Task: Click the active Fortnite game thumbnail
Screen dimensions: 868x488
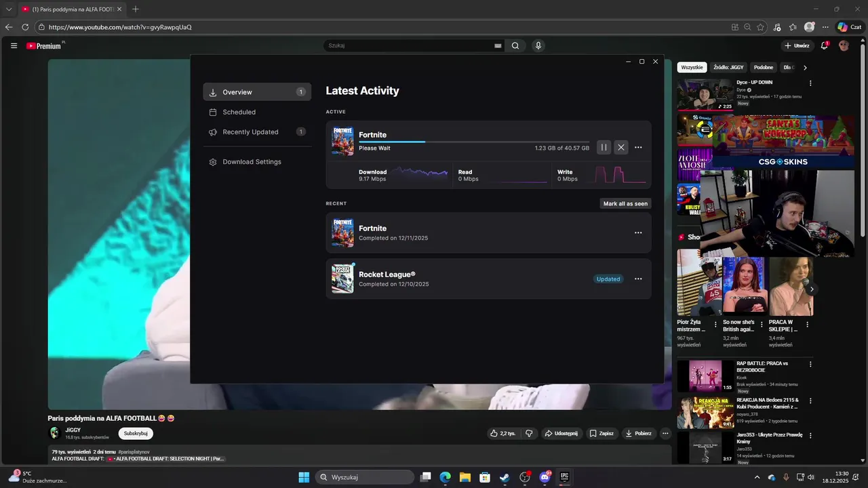Action: pyautogui.click(x=342, y=141)
